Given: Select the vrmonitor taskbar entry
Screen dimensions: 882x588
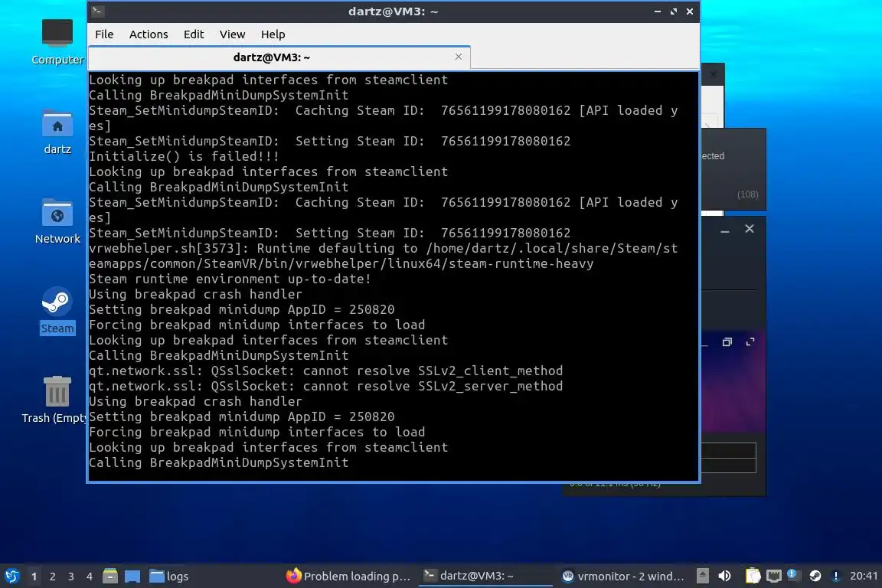Looking at the screenshot, I should click(x=623, y=577).
